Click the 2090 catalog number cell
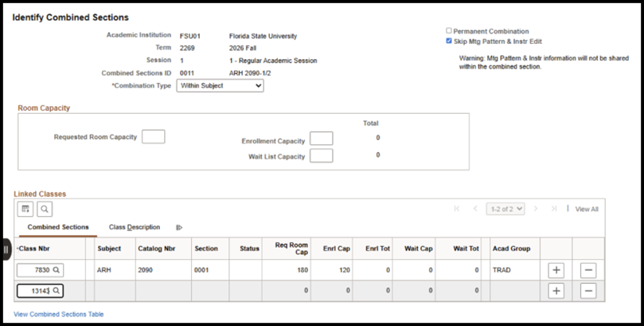This screenshot has width=644, height=326. 145,270
